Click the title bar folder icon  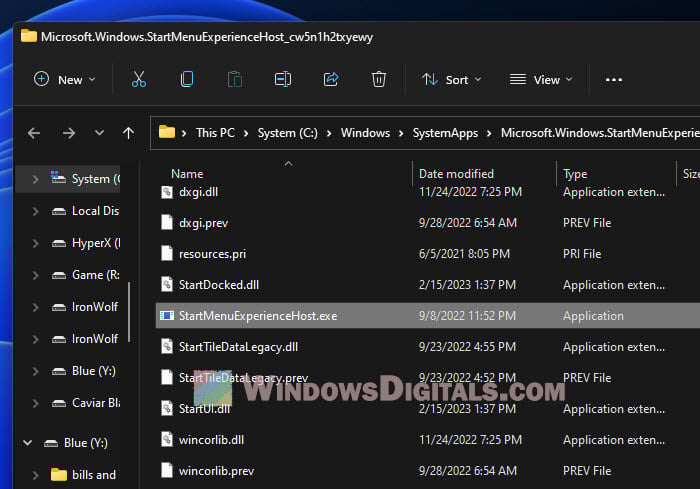(x=29, y=36)
